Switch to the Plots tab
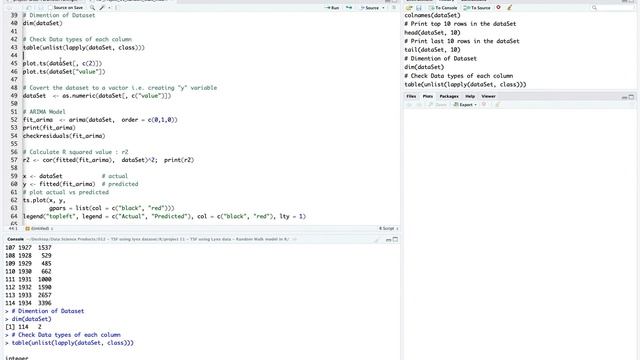The height and width of the screenshot is (360, 640). coord(428,96)
